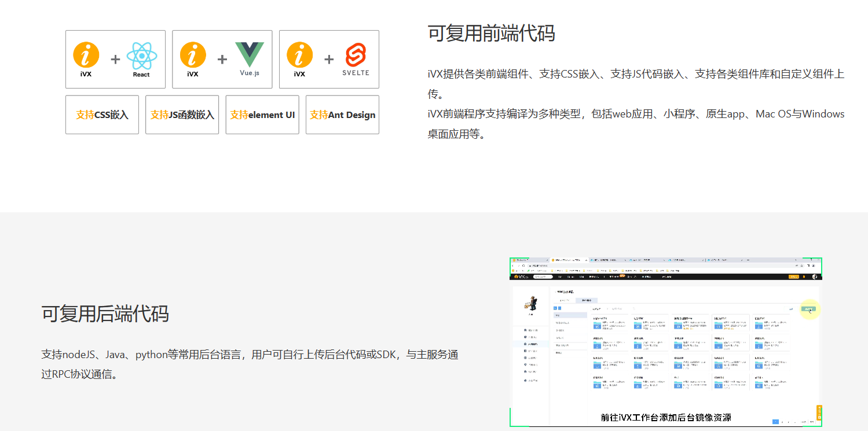Select the 支持JS函数嵌入 box
Screen dimensions: 868x431
coord(182,115)
